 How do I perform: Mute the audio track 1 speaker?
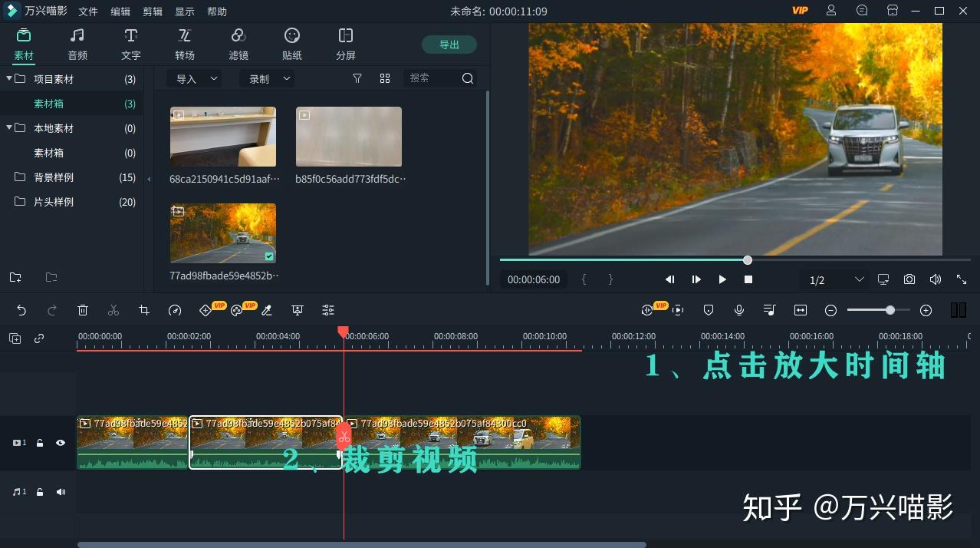(61, 492)
